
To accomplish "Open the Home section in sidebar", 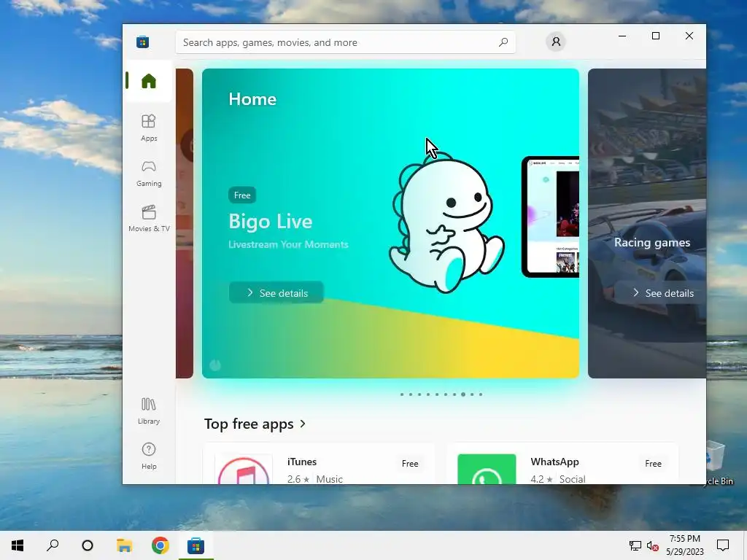I will pos(149,81).
